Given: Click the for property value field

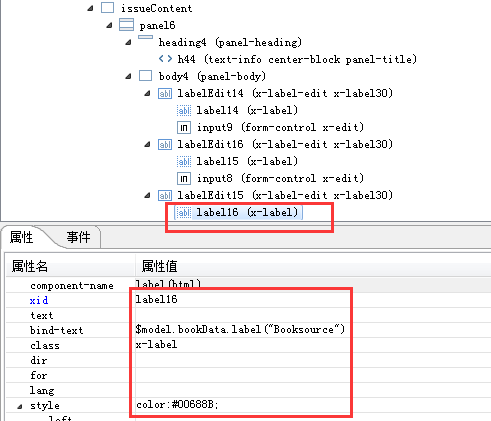Looking at the screenshot, I should 313,375.
